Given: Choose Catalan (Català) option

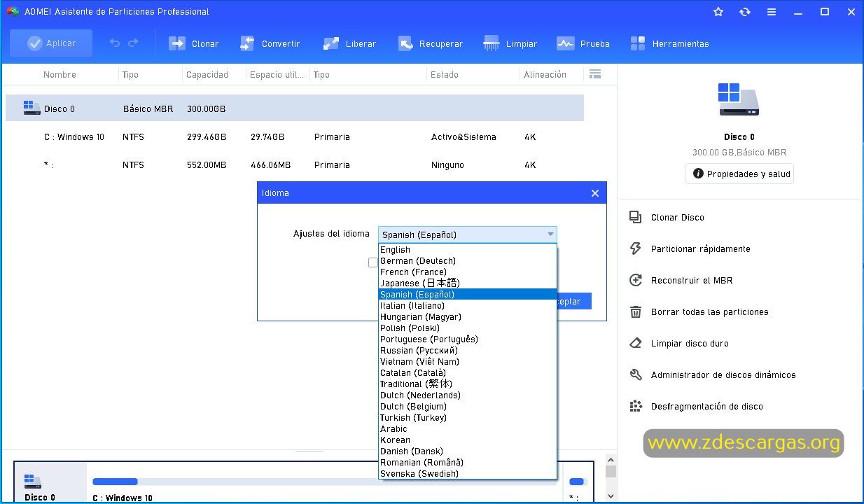Looking at the screenshot, I should click(468, 373).
